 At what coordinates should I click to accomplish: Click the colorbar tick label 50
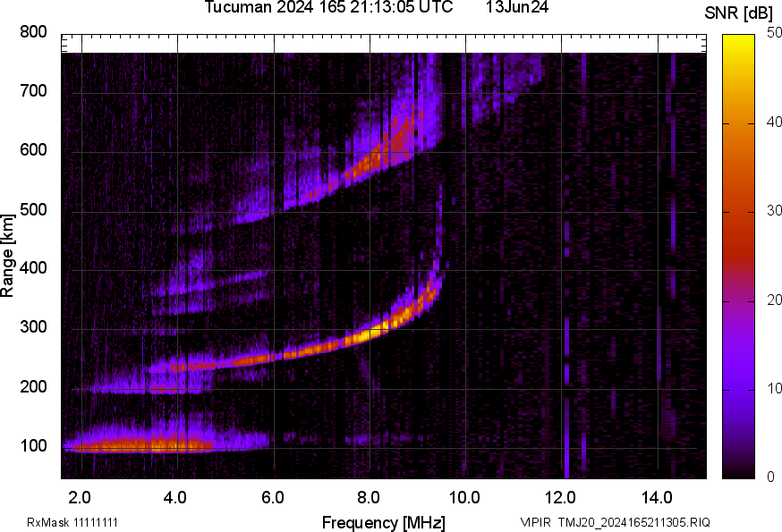coord(774,33)
